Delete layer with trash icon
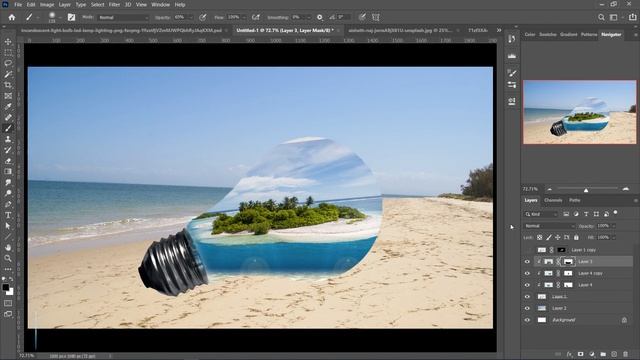640x360 pixels. click(x=626, y=354)
